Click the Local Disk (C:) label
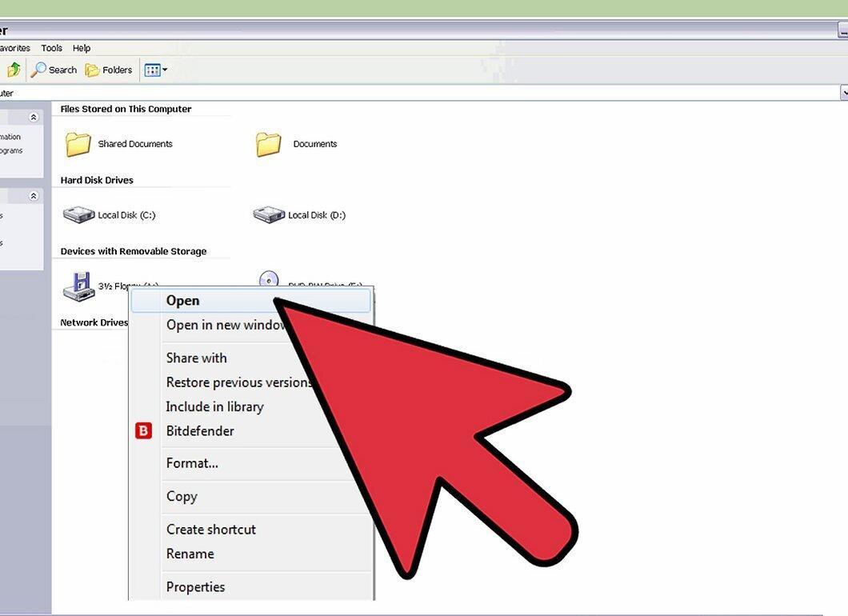The width and height of the screenshot is (848, 616). pyautogui.click(x=126, y=215)
